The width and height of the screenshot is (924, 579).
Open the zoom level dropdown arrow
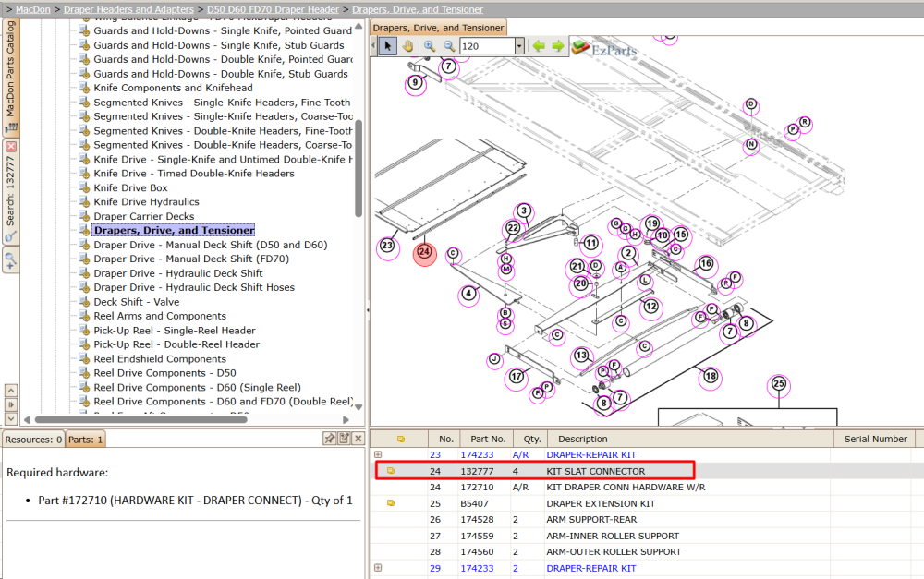[x=519, y=46]
